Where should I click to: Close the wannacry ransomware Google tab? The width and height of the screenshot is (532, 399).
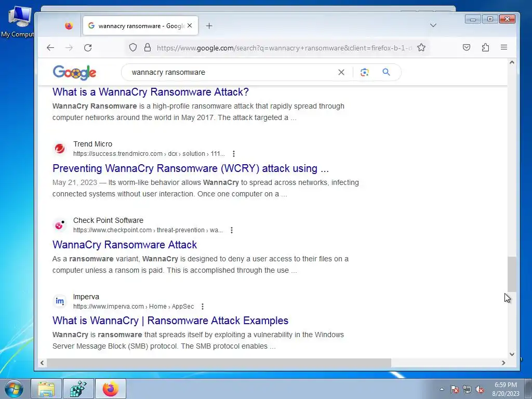pos(190,25)
